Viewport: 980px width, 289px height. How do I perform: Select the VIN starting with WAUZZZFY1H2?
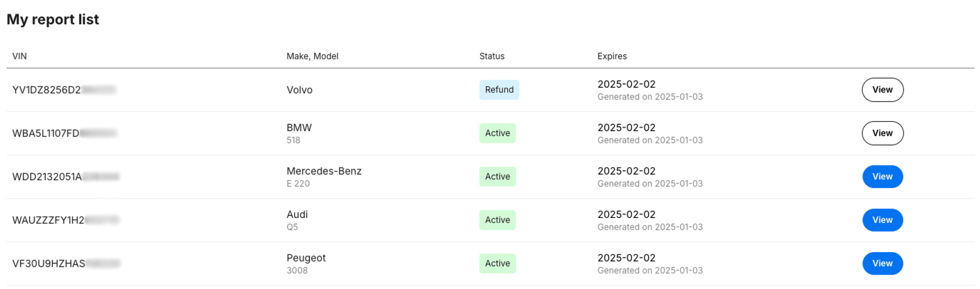click(x=65, y=220)
